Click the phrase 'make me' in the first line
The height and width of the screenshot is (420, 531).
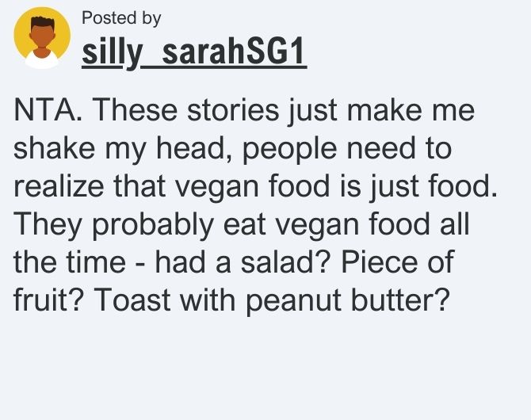point(411,110)
